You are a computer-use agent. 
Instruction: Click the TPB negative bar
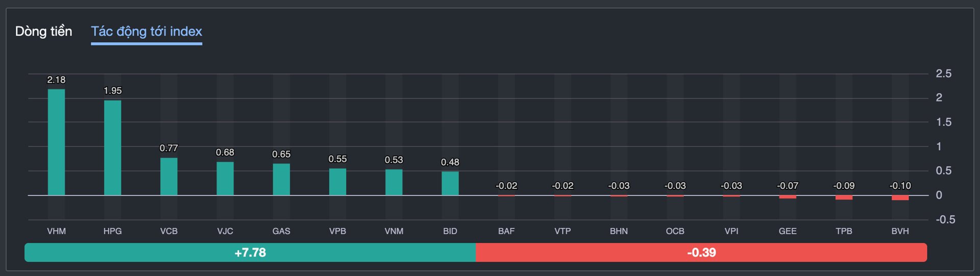844,197
